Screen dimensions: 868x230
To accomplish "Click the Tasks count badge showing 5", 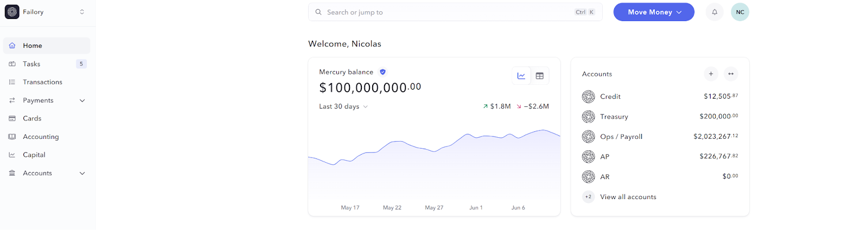I will coord(81,64).
